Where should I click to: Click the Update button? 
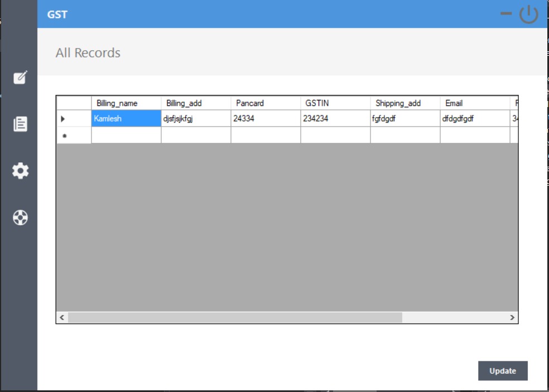pyautogui.click(x=503, y=371)
